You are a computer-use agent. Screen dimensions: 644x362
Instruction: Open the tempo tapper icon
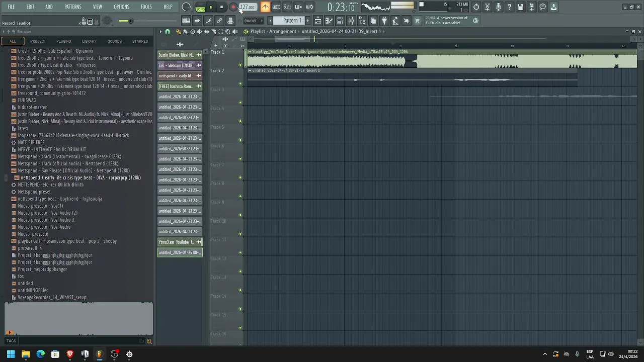(x=395, y=21)
